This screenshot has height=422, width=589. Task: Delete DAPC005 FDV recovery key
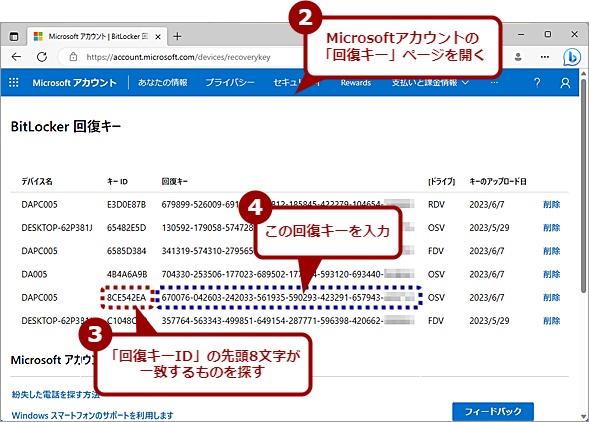coord(551,251)
